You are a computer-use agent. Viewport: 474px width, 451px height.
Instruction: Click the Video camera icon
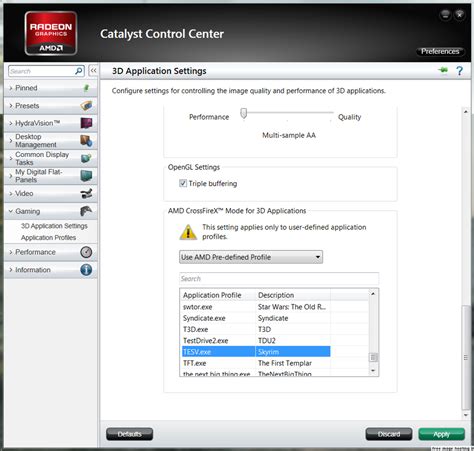click(x=86, y=193)
